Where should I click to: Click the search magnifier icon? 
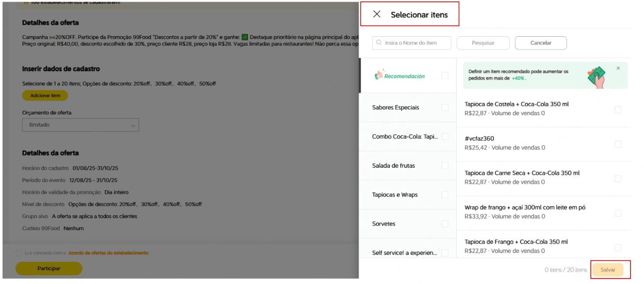tap(379, 43)
